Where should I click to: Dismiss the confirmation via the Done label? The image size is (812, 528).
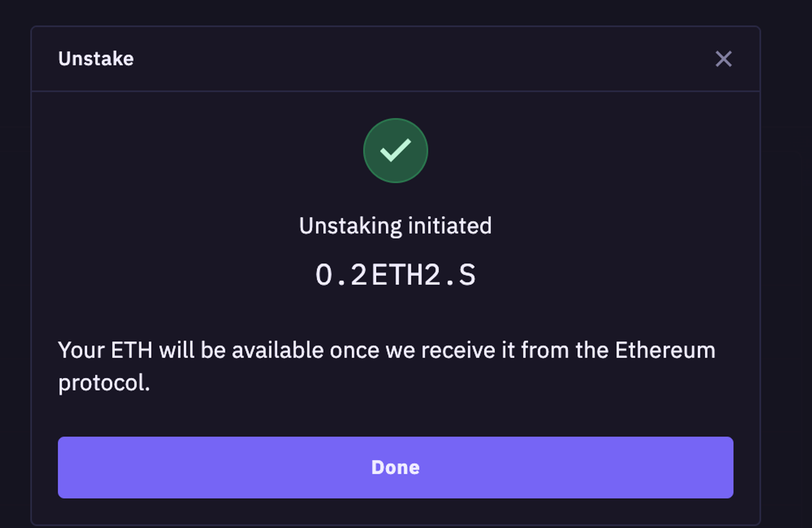click(x=395, y=468)
